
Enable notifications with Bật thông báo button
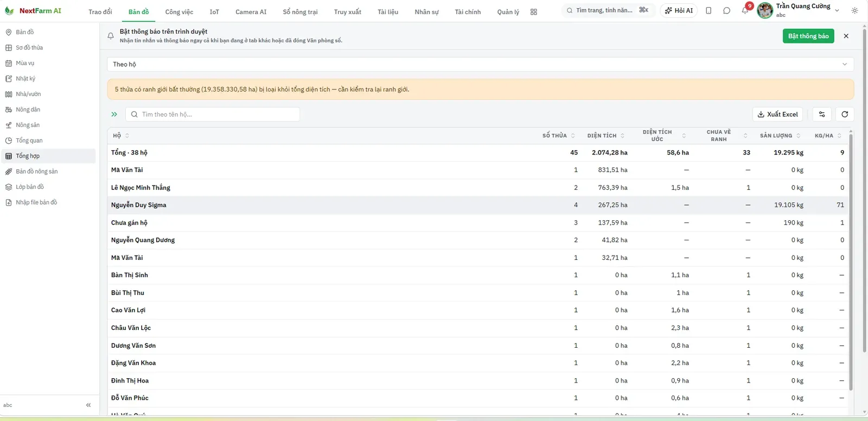(x=808, y=36)
